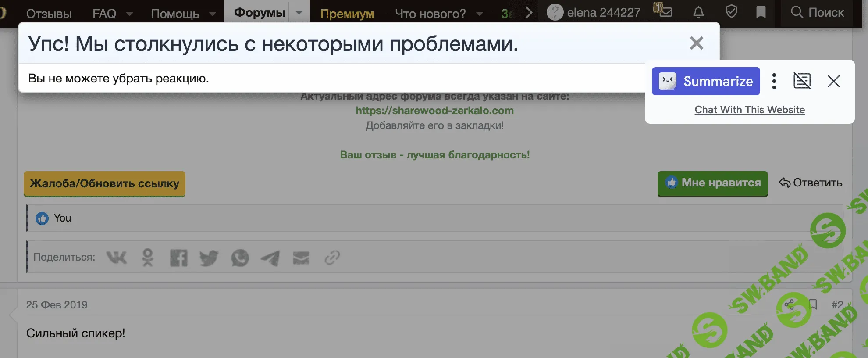The height and width of the screenshot is (358, 868).
Task: Go to Отзывы in navigation bar
Action: tap(49, 14)
